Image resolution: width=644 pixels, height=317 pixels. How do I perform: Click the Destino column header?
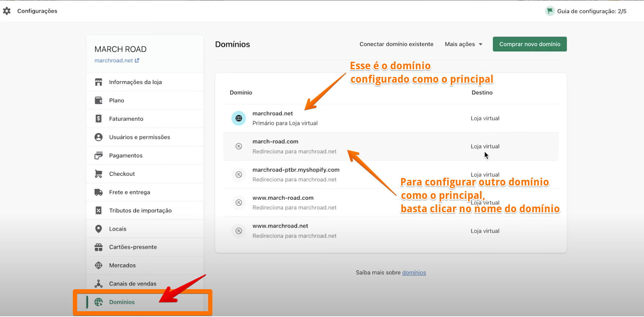(x=482, y=93)
